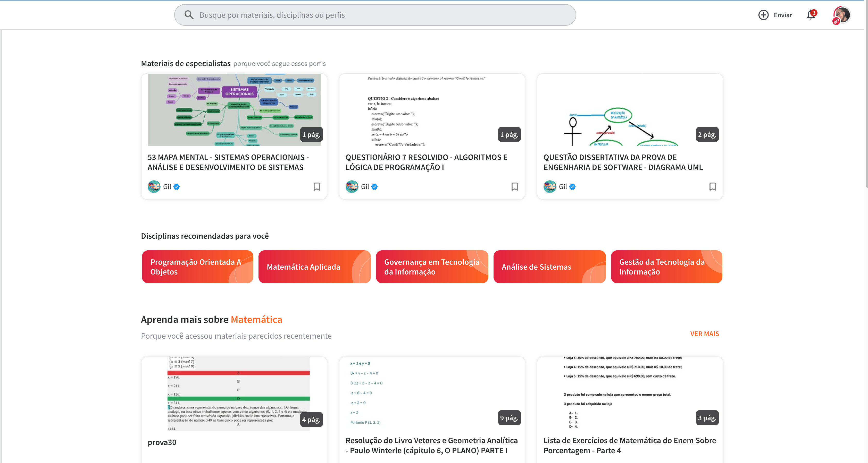Viewport: 868px width, 463px height.
Task: Click the Enviar label
Action: point(783,15)
